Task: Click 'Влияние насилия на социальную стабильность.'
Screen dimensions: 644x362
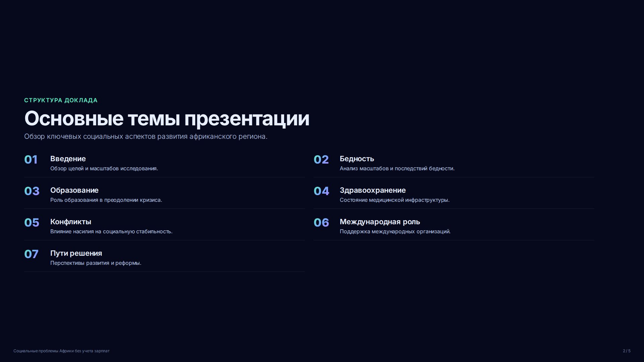Action: [x=111, y=231]
